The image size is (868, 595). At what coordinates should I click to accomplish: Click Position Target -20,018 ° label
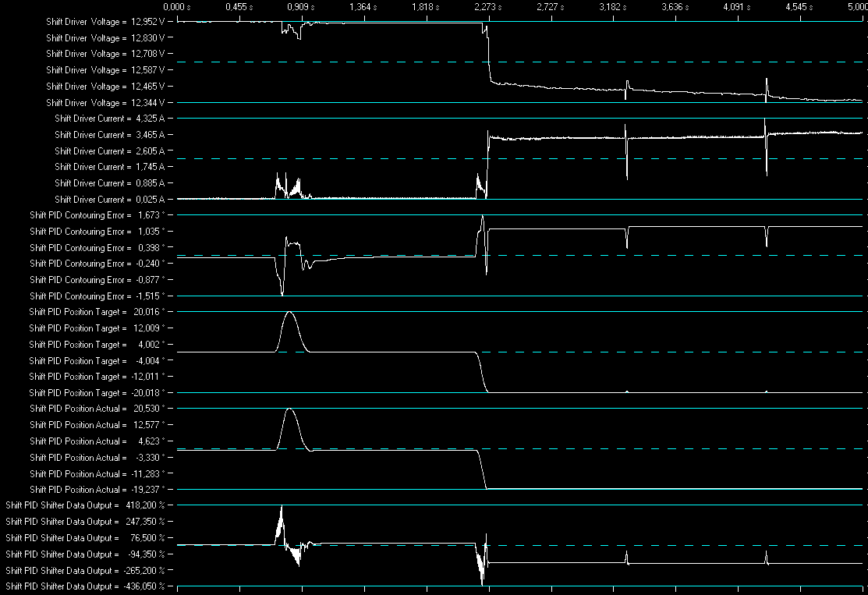click(97, 393)
